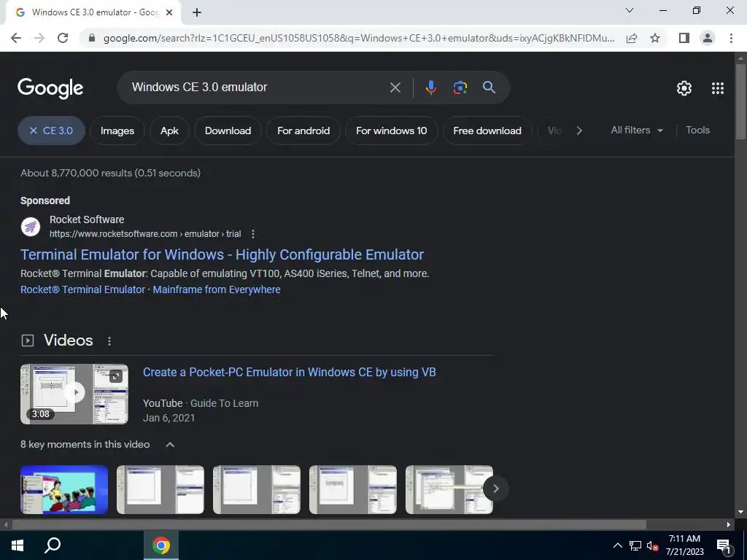Open Windows notification center
747x560 pixels.
click(x=724, y=547)
